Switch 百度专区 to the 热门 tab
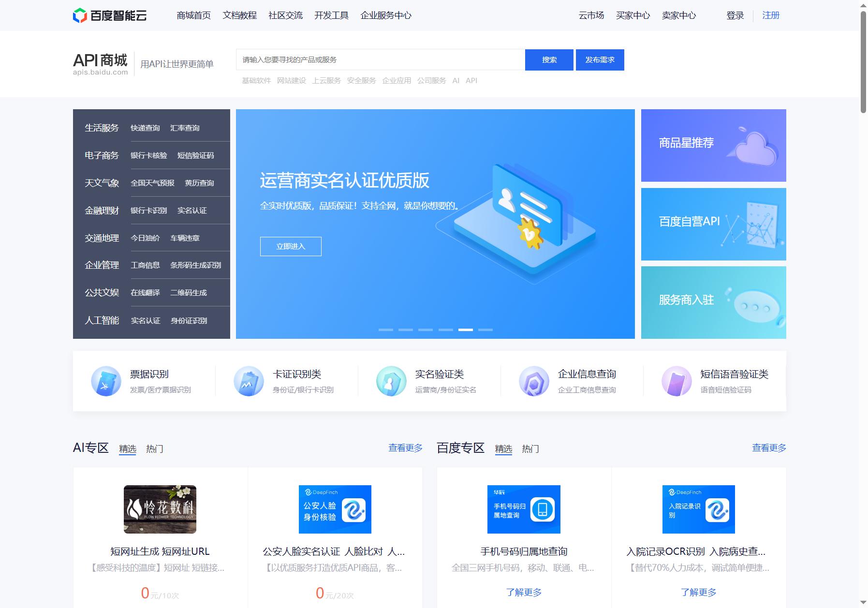Viewport: 868px width, 608px height. point(530,449)
